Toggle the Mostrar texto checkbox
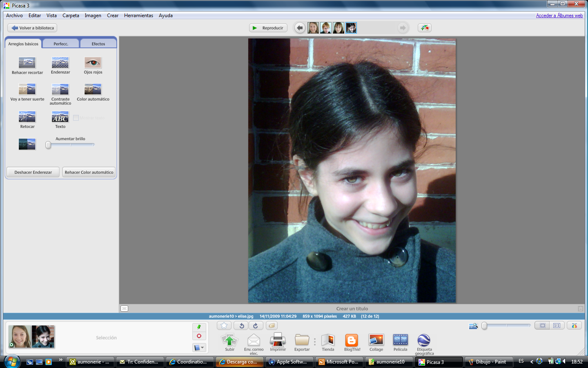The height and width of the screenshot is (368, 588). 76,118
